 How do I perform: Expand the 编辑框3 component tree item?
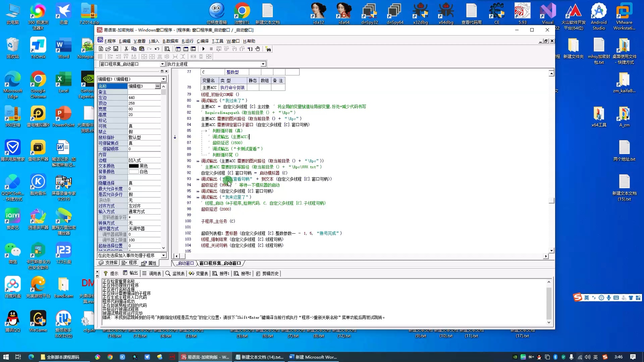point(163,79)
